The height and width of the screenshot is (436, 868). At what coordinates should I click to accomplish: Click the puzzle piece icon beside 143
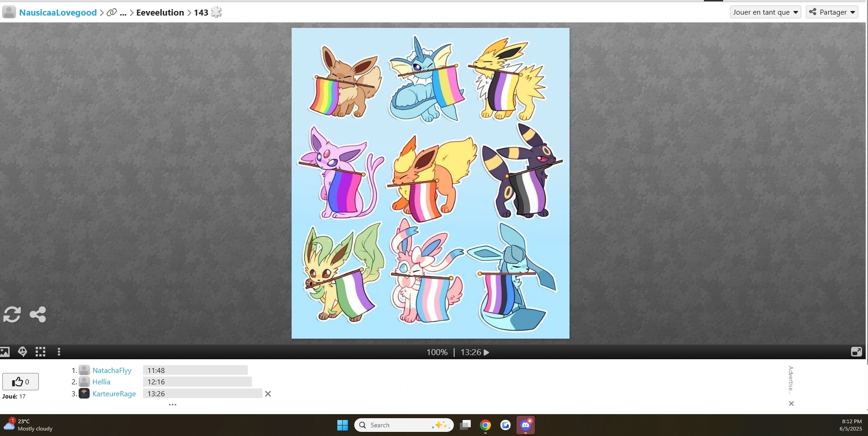(x=216, y=12)
